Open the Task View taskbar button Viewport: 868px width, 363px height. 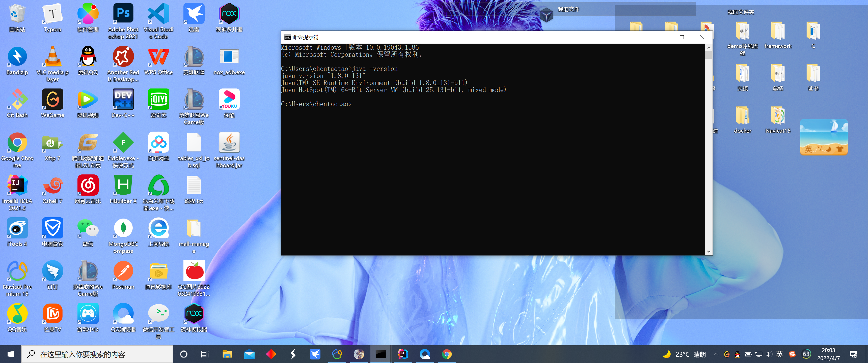(205, 354)
